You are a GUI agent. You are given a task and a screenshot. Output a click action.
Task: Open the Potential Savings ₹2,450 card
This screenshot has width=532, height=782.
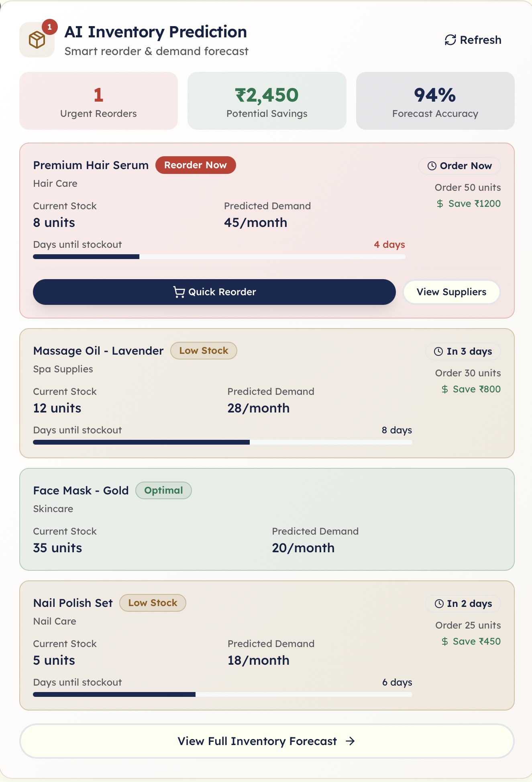pos(267,101)
